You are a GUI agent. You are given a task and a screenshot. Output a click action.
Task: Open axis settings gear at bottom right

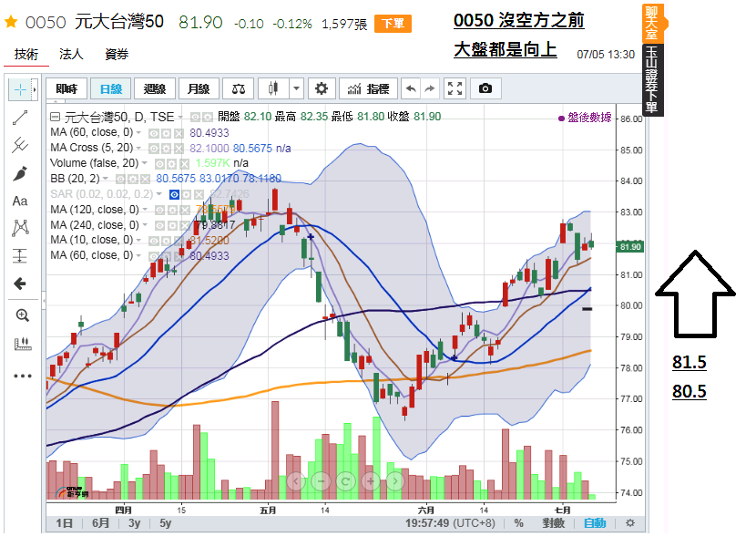[x=629, y=523]
